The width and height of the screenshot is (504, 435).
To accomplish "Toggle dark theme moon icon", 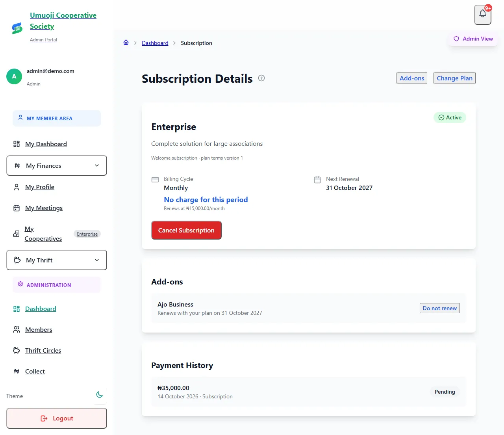I will click(x=100, y=394).
